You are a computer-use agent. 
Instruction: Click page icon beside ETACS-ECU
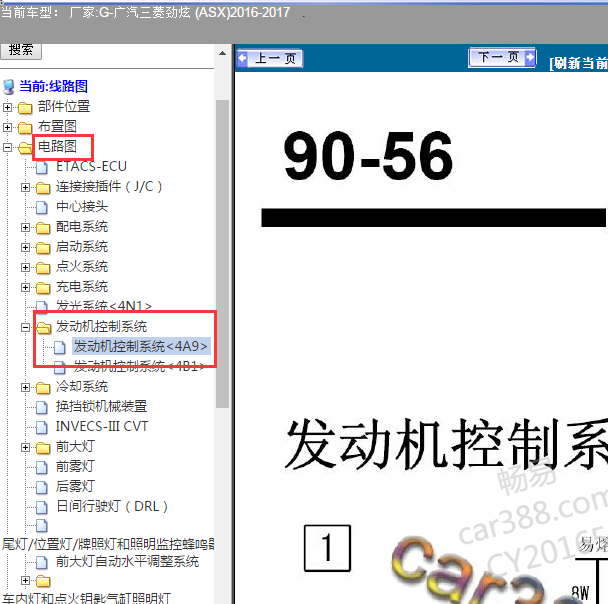tap(42, 167)
